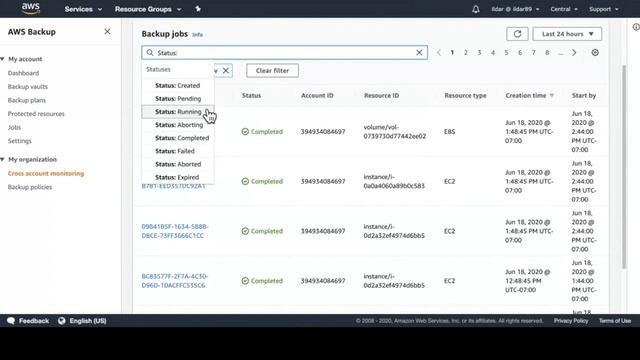640x360 pixels.
Task: Choose Status: Aborted
Action: 178,164
